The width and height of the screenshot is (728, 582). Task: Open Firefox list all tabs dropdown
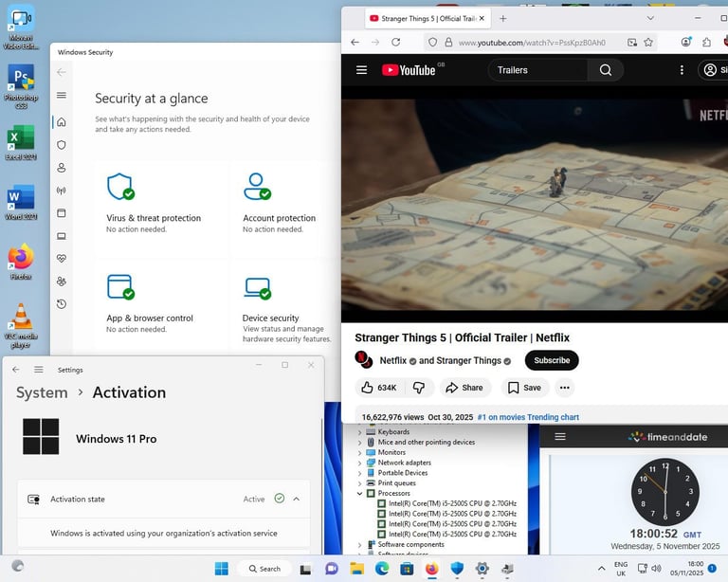tap(650, 18)
